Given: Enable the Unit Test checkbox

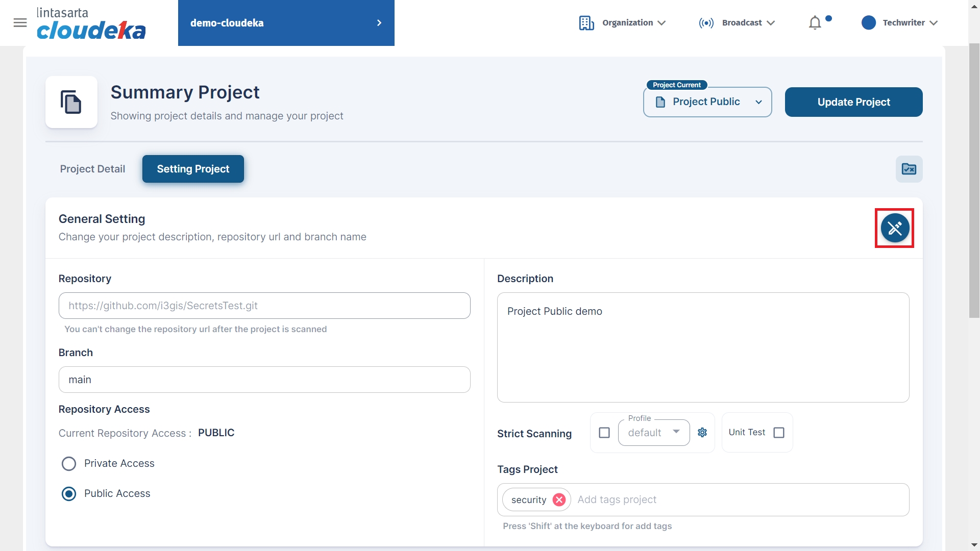Looking at the screenshot, I should [x=778, y=433].
